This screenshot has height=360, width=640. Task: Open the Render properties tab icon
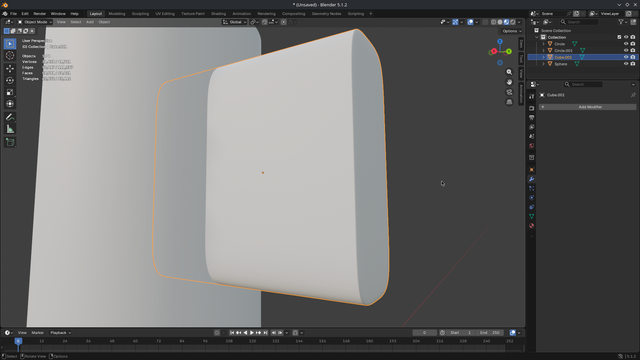click(x=531, y=108)
